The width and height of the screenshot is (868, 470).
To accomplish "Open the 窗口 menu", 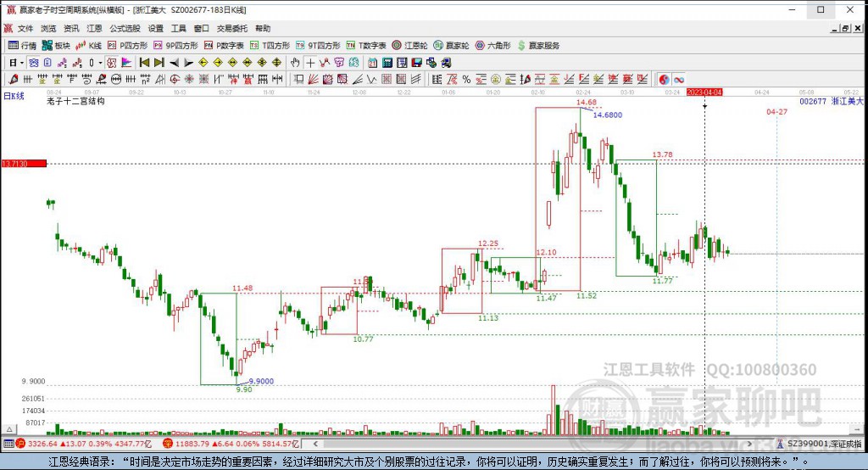I will pos(201,28).
